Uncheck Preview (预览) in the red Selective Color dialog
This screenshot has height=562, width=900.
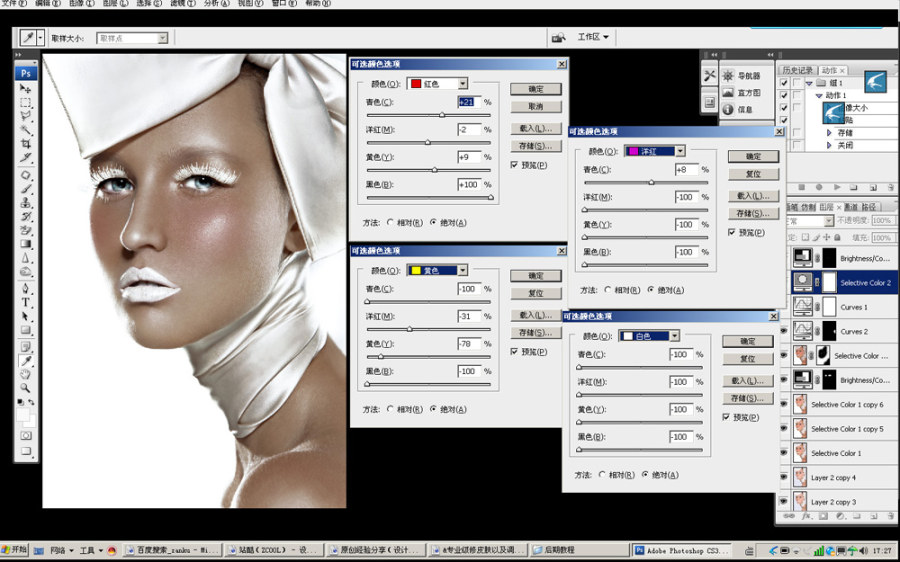(514, 165)
